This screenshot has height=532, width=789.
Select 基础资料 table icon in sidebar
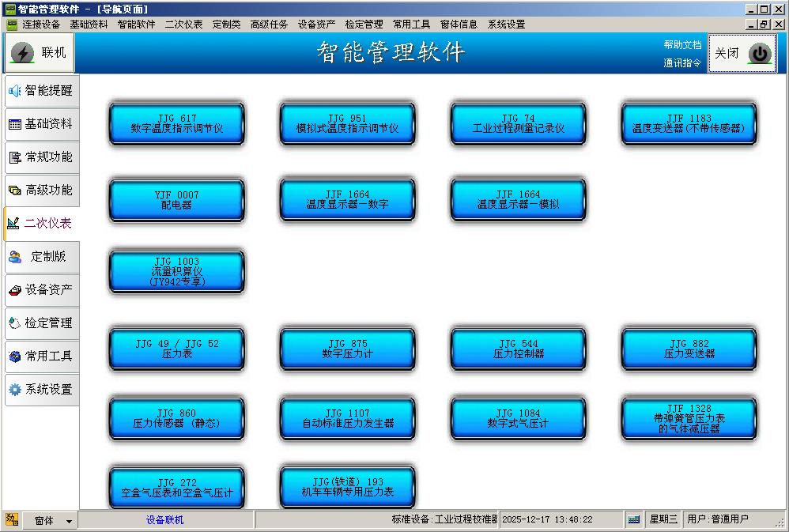[x=14, y=124]
